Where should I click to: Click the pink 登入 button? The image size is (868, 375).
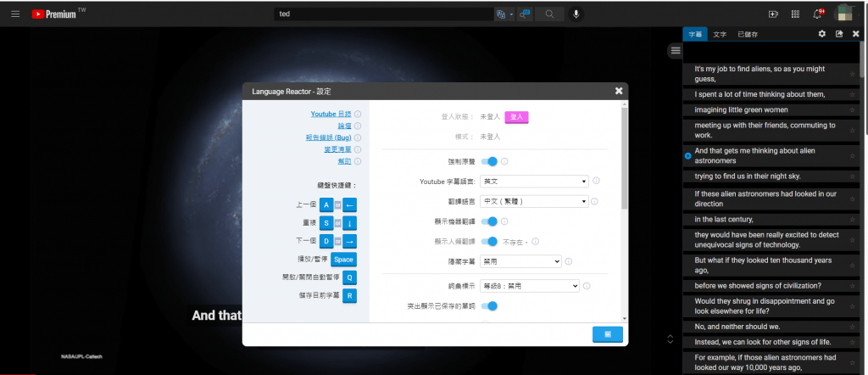pos(516,117)
